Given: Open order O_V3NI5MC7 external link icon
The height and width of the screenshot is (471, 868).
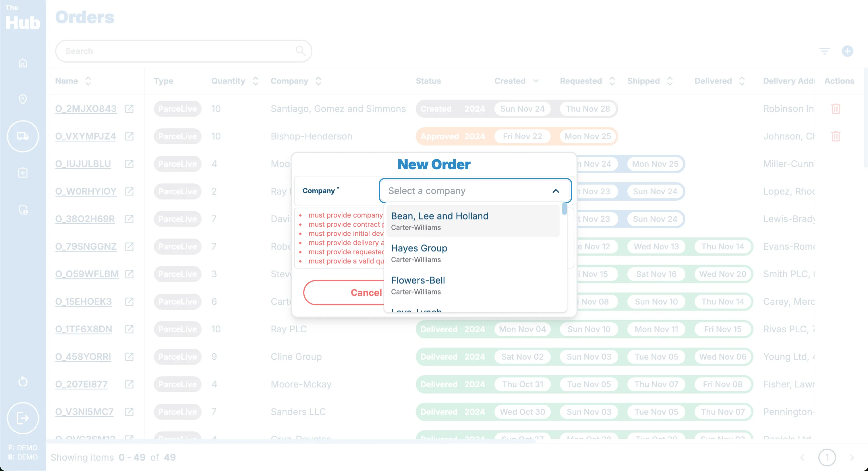Looking at the screenshot, I should coord(129,412).
